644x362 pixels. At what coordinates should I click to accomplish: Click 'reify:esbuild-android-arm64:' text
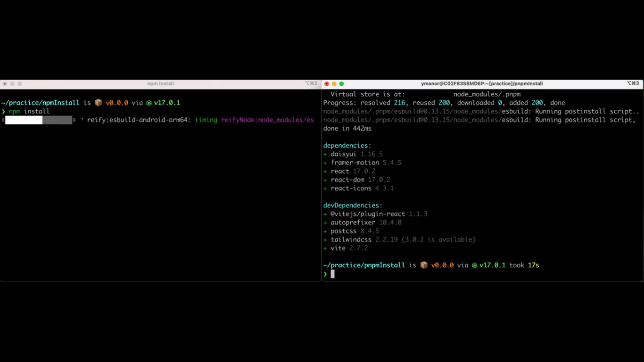[x=139, y=120]
